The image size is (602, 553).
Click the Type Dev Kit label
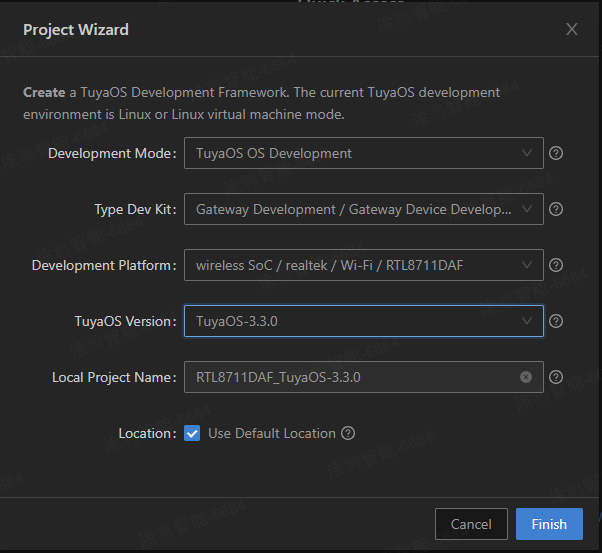[136, 210]
